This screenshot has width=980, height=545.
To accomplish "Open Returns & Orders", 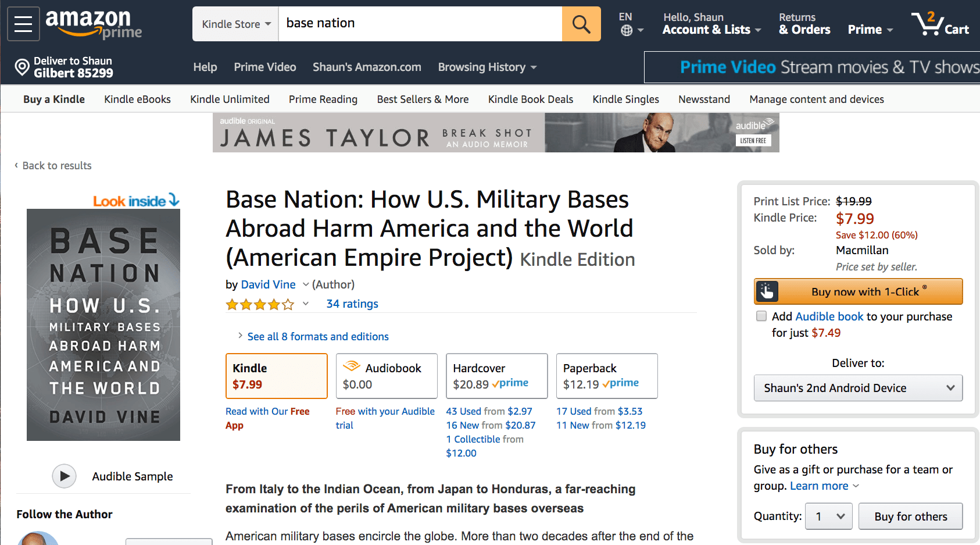I will point(804,24).
